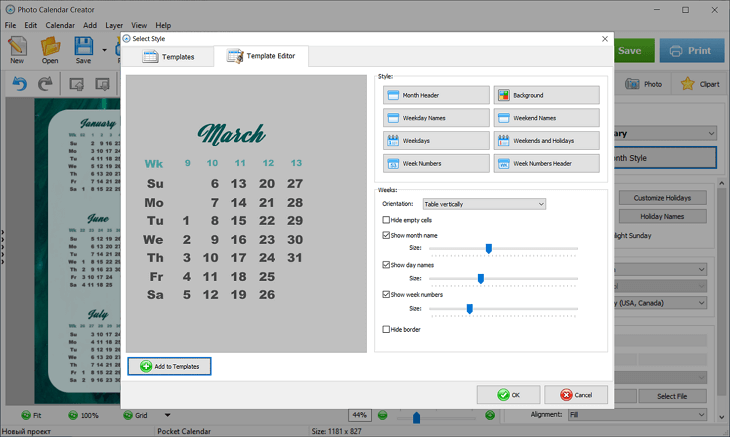Open the dropdown arrow next to Grid

point(167,415)
